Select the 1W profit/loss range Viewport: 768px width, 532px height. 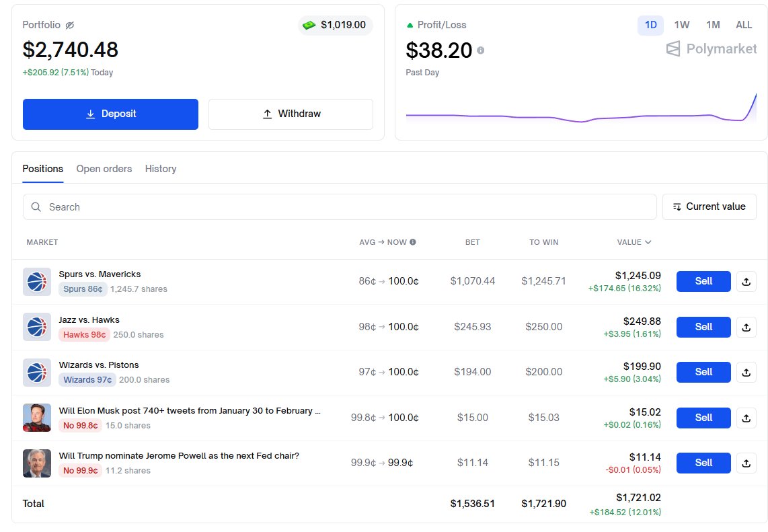pyautogui.click(x=682, y=25)
